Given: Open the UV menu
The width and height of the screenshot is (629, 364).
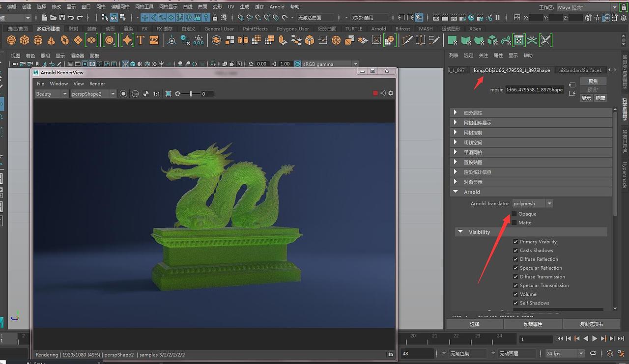Looking at the screenshot, I should coord(231,7).
